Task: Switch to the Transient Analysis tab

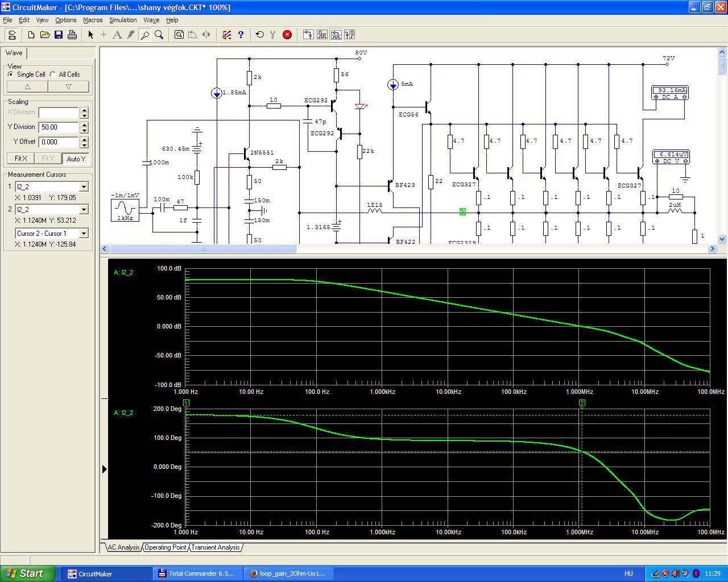Action: click(215, 547)
